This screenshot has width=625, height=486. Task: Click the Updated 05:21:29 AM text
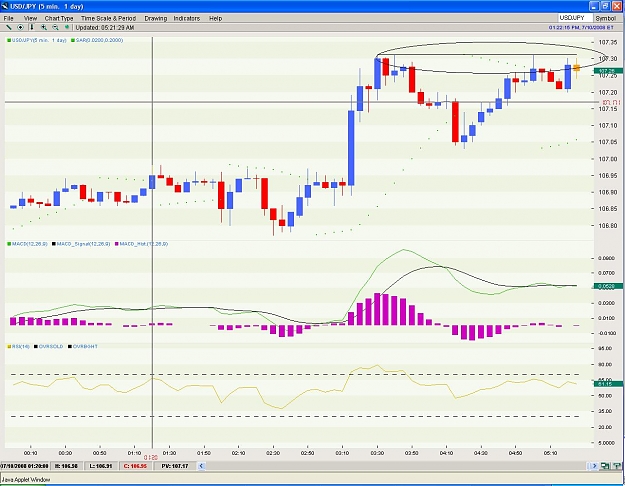(x=105, y=28)
